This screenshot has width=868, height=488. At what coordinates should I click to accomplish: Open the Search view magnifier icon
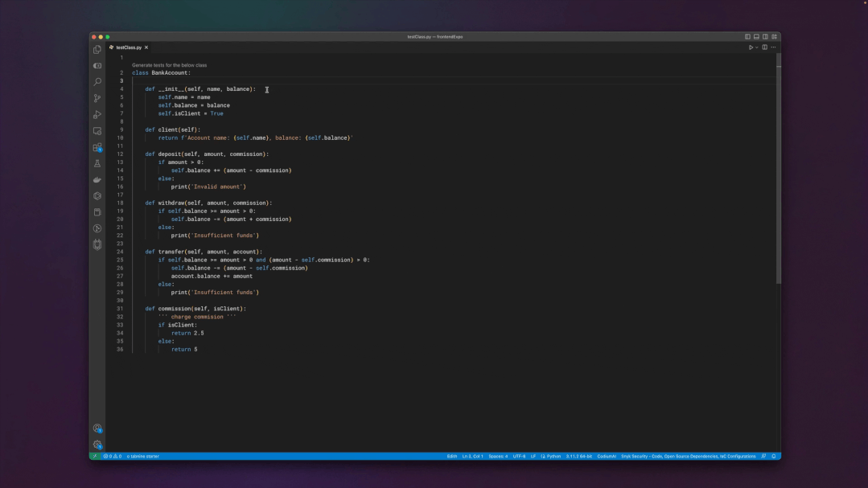[x=97, y=82]
